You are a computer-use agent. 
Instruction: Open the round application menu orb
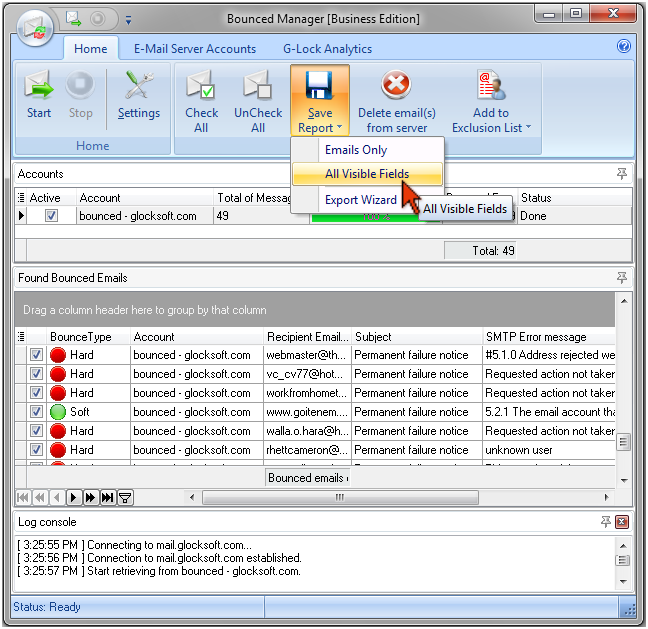tap(35, 28)
